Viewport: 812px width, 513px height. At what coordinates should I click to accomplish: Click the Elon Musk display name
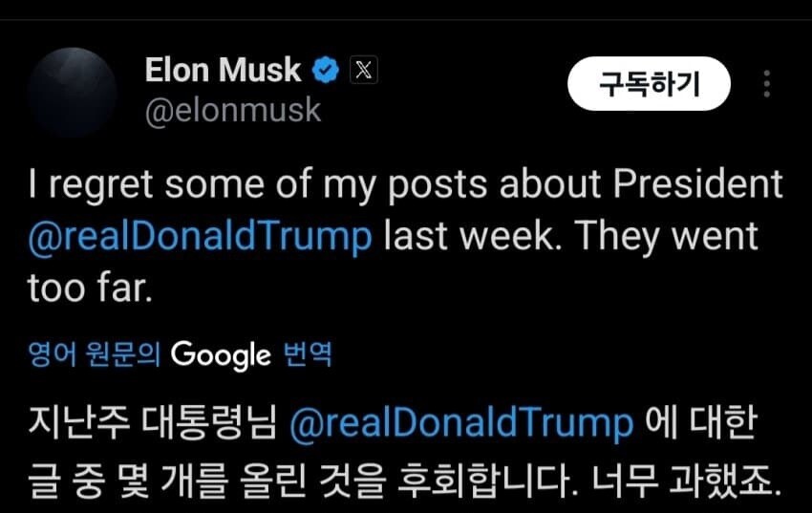click(x=223, y=70)
